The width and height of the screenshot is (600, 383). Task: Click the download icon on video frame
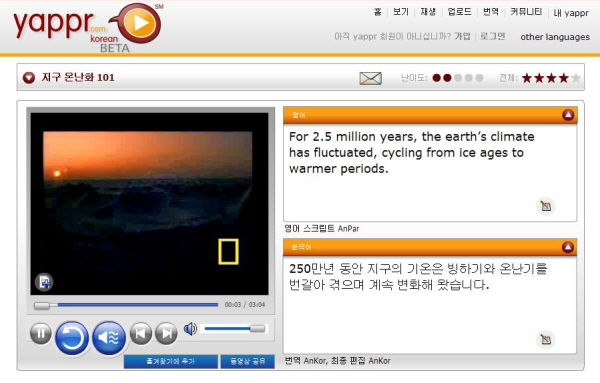(x=44, y=282)
